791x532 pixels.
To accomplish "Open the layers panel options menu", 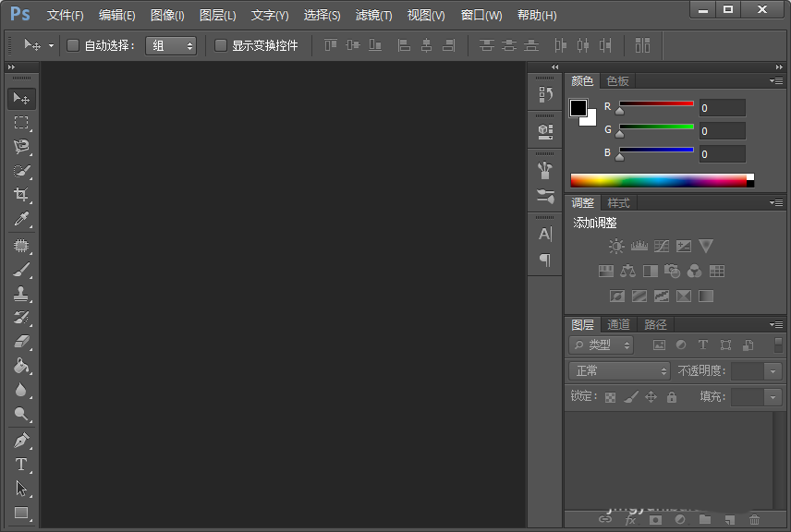I will (776, 325).
